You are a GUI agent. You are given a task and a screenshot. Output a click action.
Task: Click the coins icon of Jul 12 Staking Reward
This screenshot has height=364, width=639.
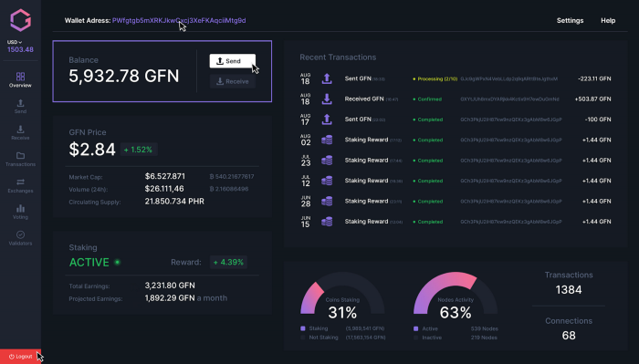[x=327, y=181]
